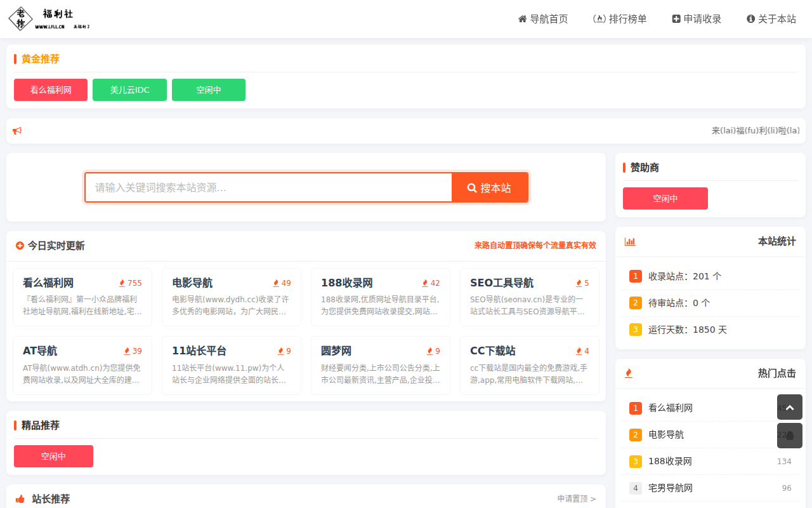Open the 导航首页 menu item

[x=542, y=19]
